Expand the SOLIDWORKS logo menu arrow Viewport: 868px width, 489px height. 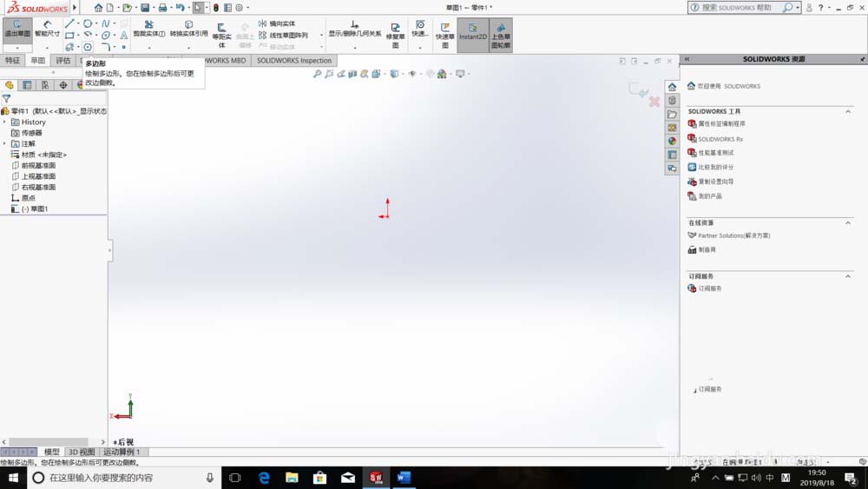click(75, 8)
